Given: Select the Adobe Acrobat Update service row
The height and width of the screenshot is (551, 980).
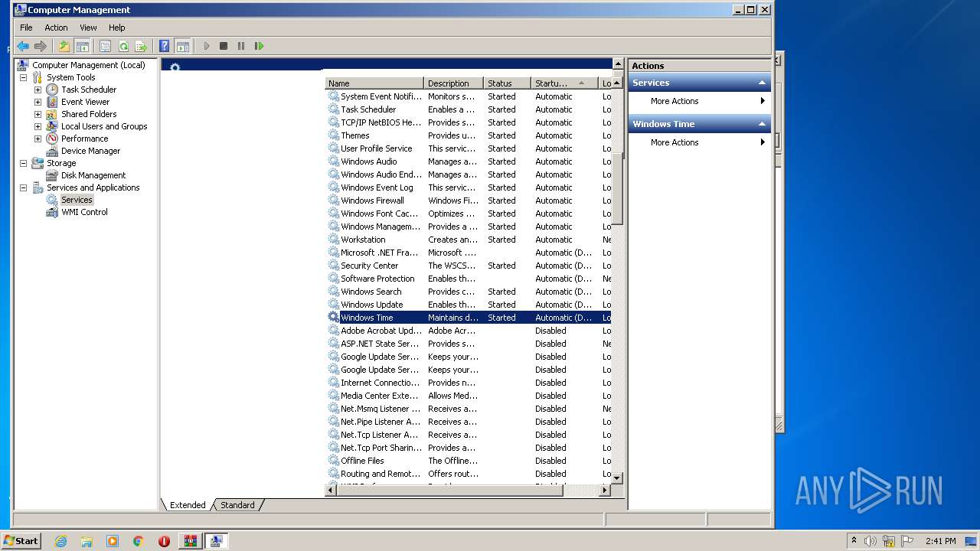Looking at the screenshot, I should (x=469, y=331).
